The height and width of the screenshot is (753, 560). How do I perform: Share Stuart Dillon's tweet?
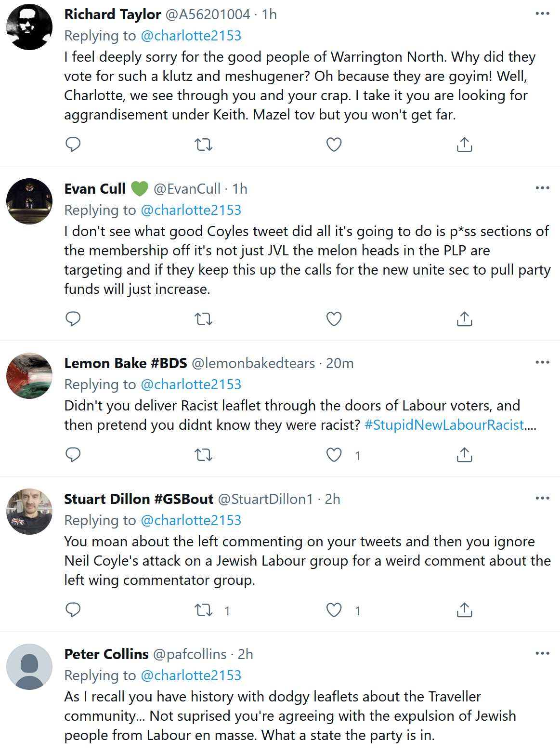464,610
